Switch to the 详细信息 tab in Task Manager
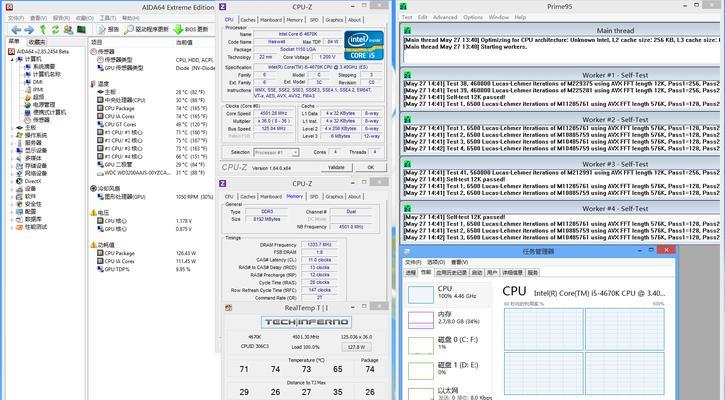 512,273
